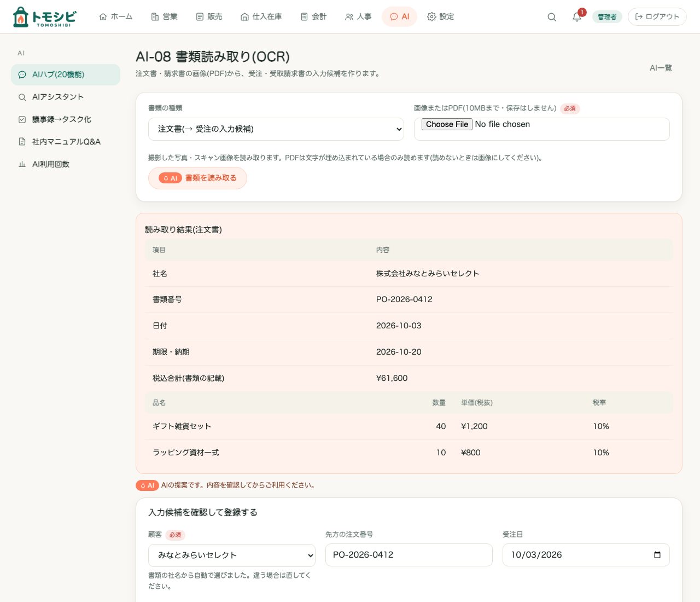Viewport: 700px width, 602px height.
Task: Open the 販売 top menu
Action: coord(209,17)
